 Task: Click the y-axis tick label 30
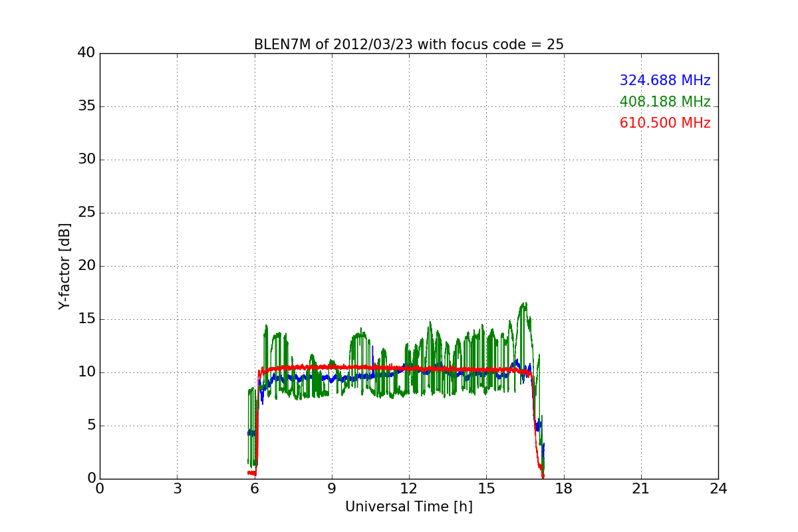coord(86,160)
